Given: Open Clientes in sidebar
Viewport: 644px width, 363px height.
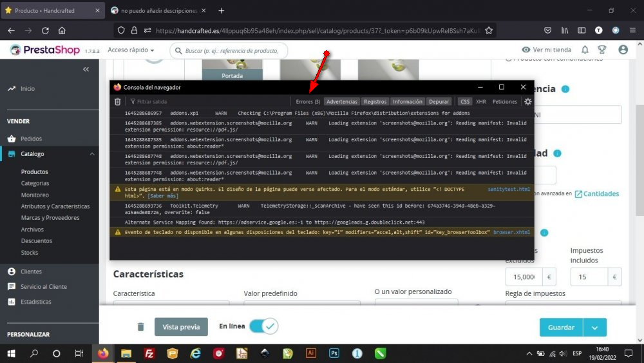Looking at the screenshot, I should pyautogui.click(x=31, y=271).
